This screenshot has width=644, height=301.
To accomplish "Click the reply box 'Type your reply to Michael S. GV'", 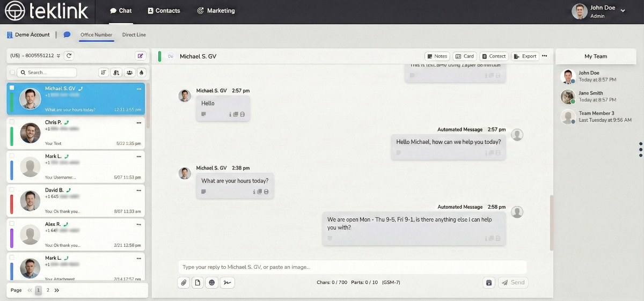I will (353, 267).
